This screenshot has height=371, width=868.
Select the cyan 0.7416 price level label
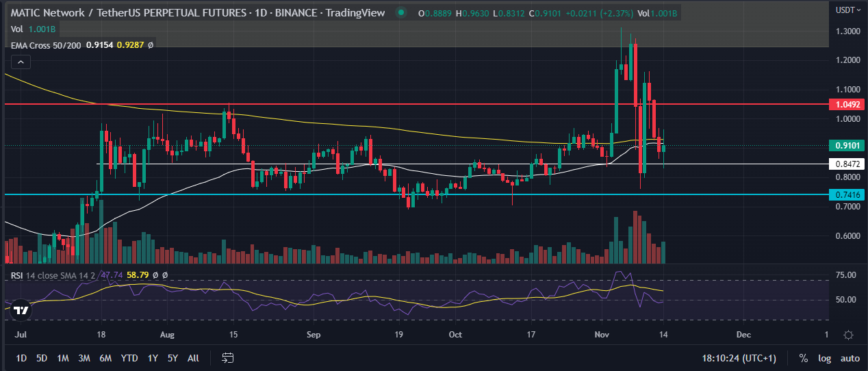tap(847, 194)
